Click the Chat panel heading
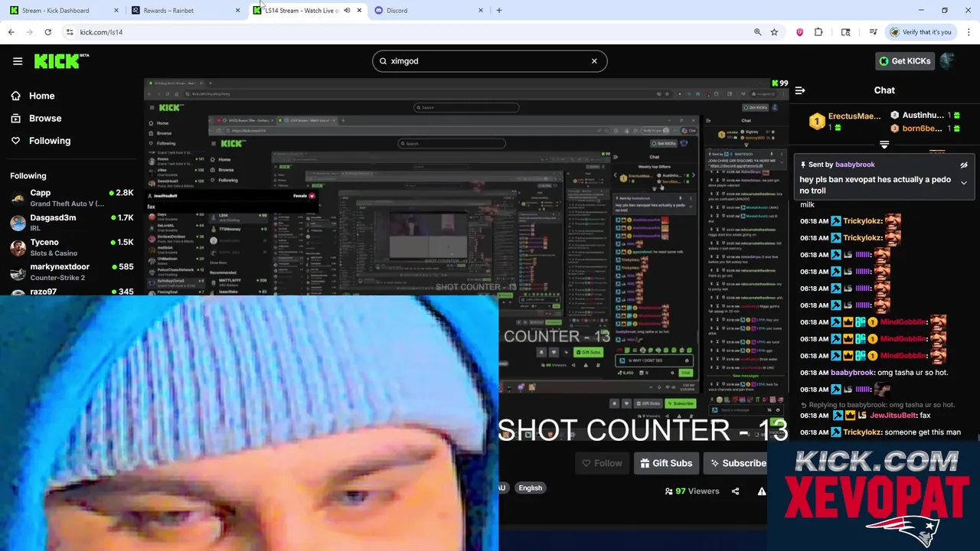The height and width of the screenshot is (551, 980). (x=884, y=90)
